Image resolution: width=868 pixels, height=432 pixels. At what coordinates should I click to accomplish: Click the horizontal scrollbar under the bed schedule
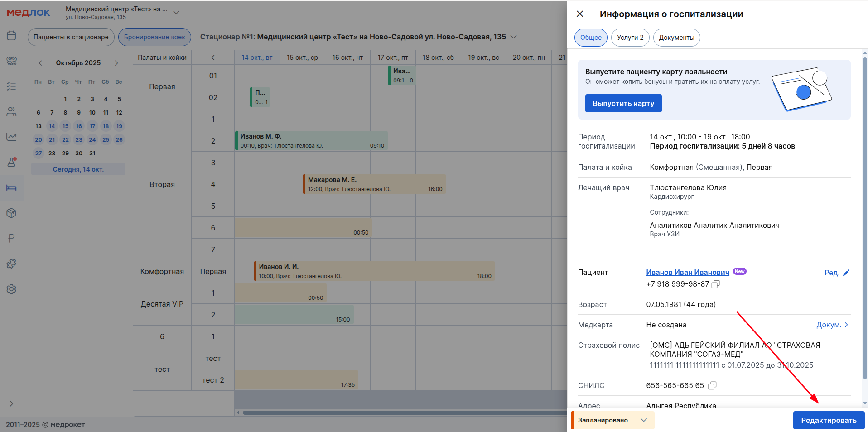pyautogui.click(x=403, y=413)
